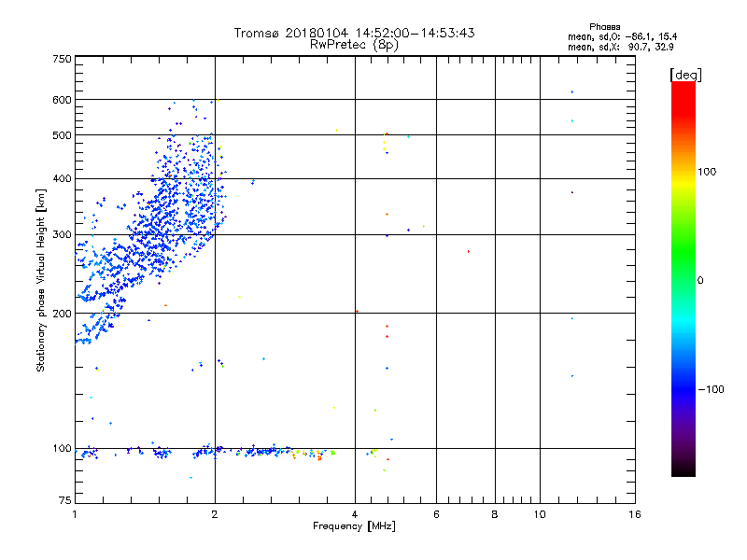
Task: Click the y-axis '200' tick label
Action: click(x=62, y=314)
